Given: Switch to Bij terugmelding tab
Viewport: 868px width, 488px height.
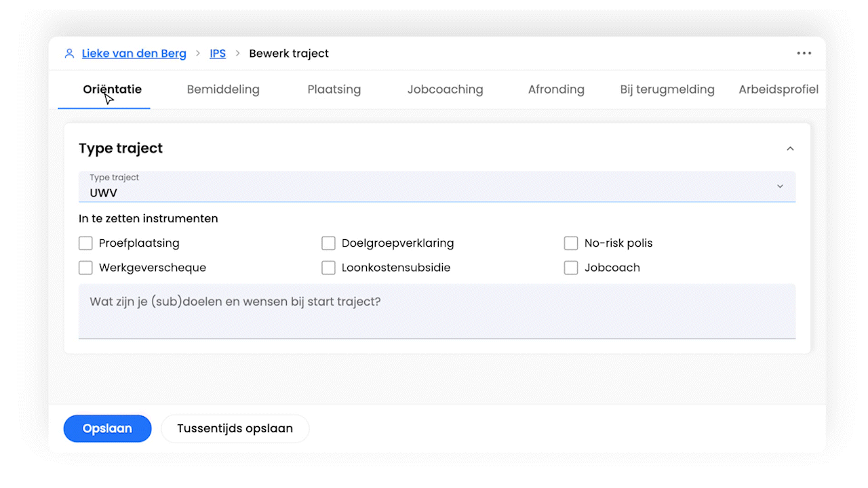Looking at the screenshot, I should tap(667, 89).
